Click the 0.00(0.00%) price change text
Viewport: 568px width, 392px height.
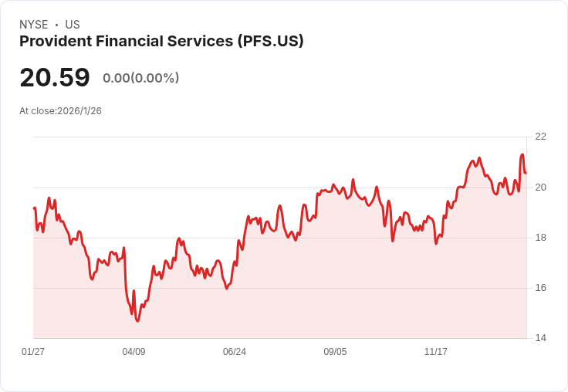(x=141, y=78)
